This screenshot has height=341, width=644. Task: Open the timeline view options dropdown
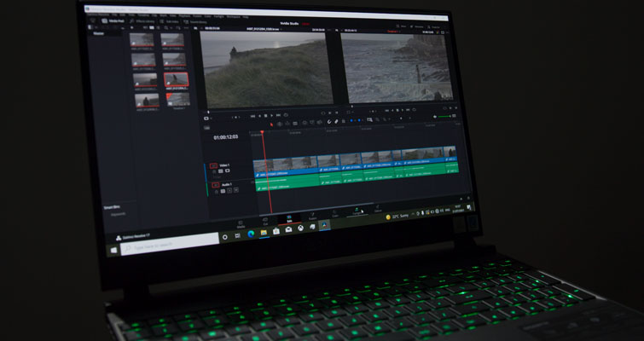(x=207, y=118)
